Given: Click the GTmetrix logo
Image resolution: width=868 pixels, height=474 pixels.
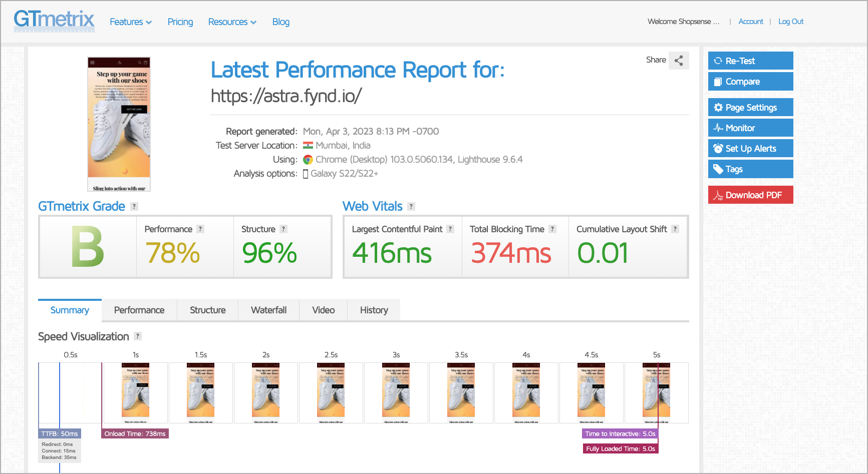Looking at the screenshot, I should [54, 21].
